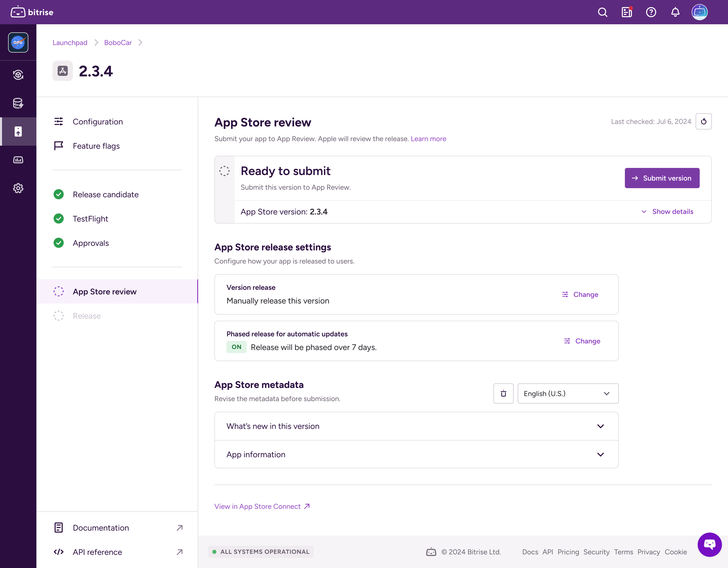Click the refresh status icon button
Screen dimensions: 728x568
click(703, 121)
